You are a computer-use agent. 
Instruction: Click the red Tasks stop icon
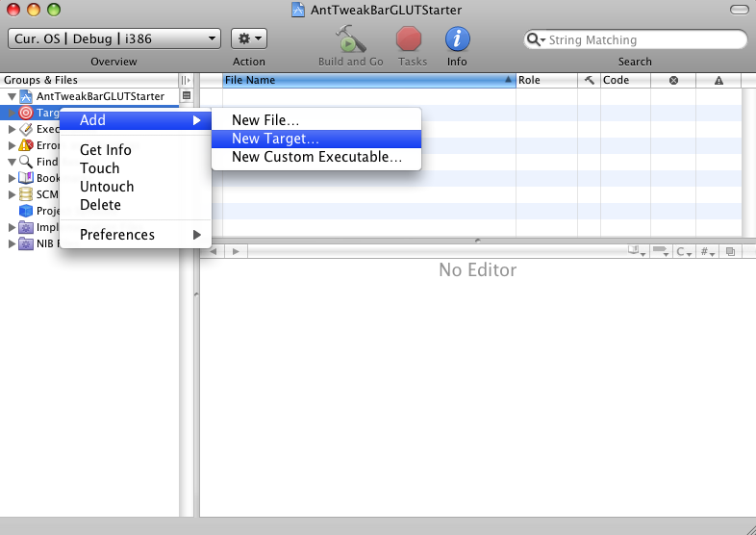coord(411,39)
